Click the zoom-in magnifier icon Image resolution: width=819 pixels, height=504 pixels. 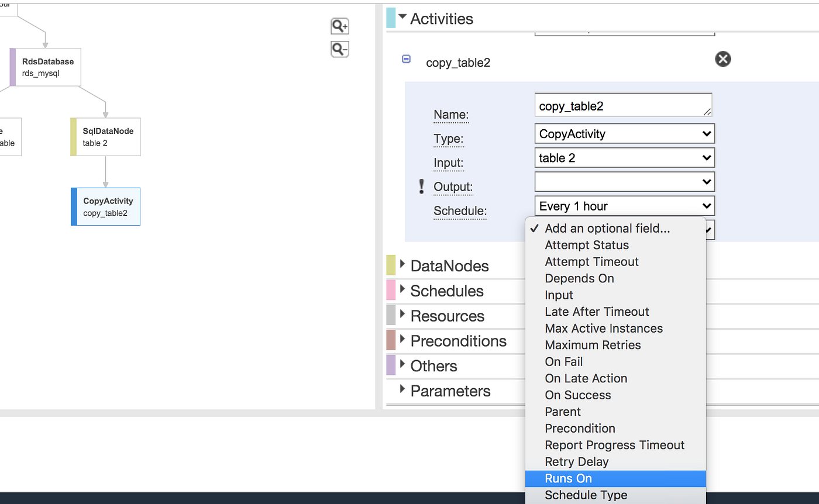click(x=339, y=26)
